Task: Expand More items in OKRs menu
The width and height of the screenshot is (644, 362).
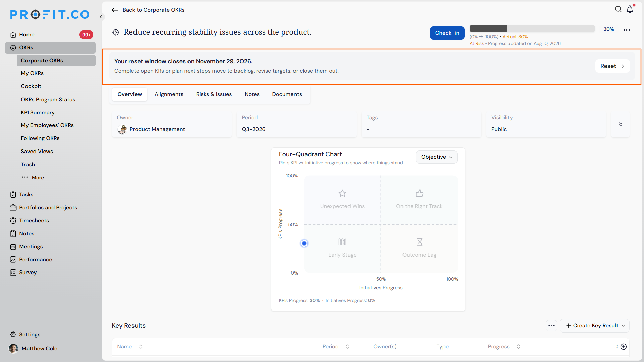Action: point(33,178)
